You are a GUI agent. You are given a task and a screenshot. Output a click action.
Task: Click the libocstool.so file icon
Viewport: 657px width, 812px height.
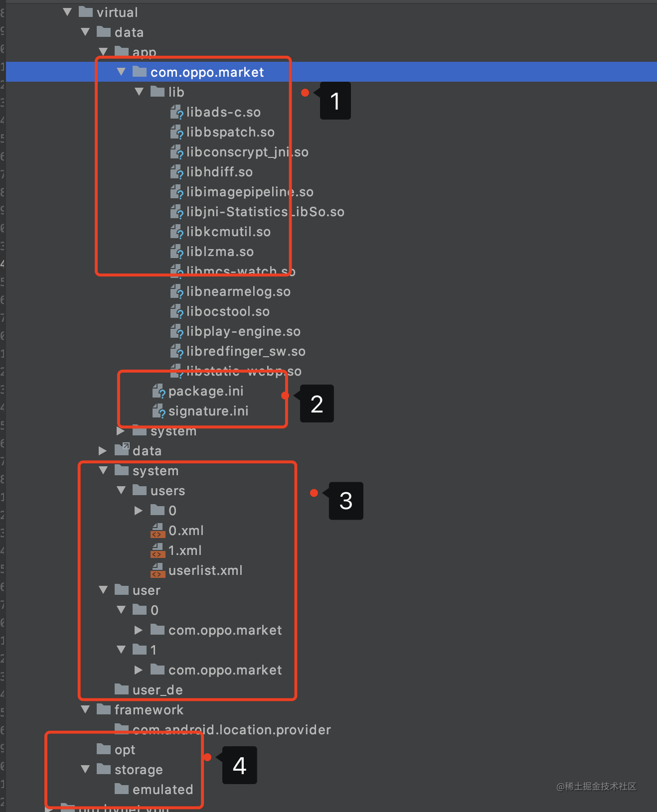coord(177,312)
